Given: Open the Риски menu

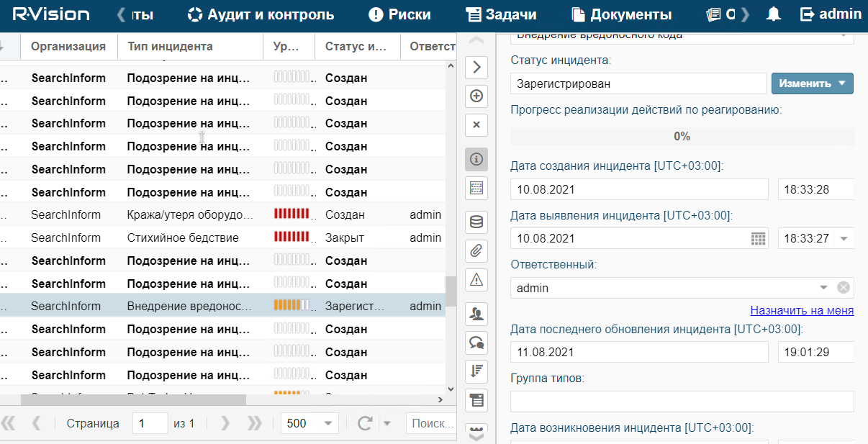Looking at the screenshot, I should coord(399,14).
